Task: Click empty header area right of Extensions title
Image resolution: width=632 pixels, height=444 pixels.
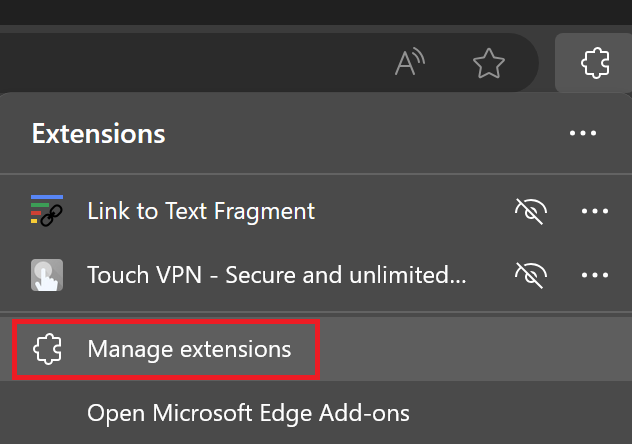Action: pyautogui.click(x=360, y=133)
